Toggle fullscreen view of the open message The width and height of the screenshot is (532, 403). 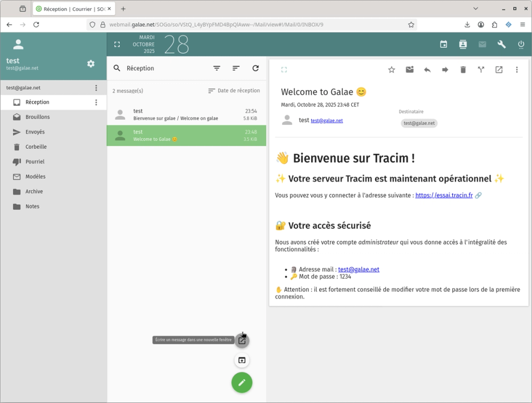point(284,69)
